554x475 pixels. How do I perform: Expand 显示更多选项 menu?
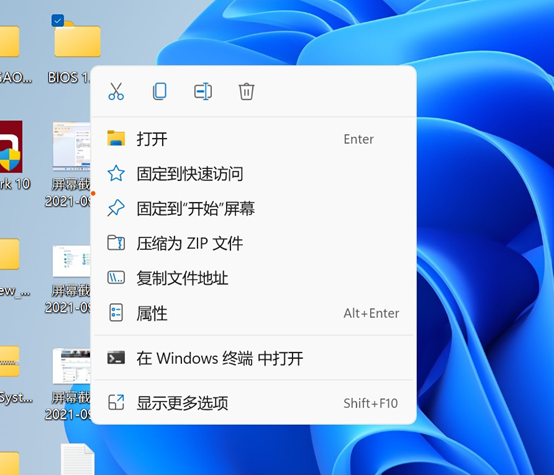pos(254,403)
